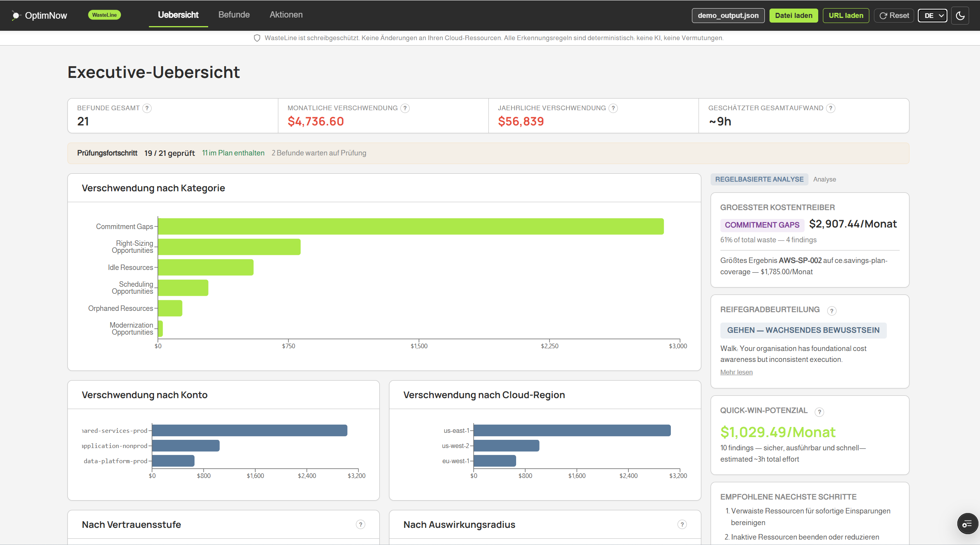980x545 pixels.
Task: Open the floating list widget at bottom-right
Action: (967, 524)
